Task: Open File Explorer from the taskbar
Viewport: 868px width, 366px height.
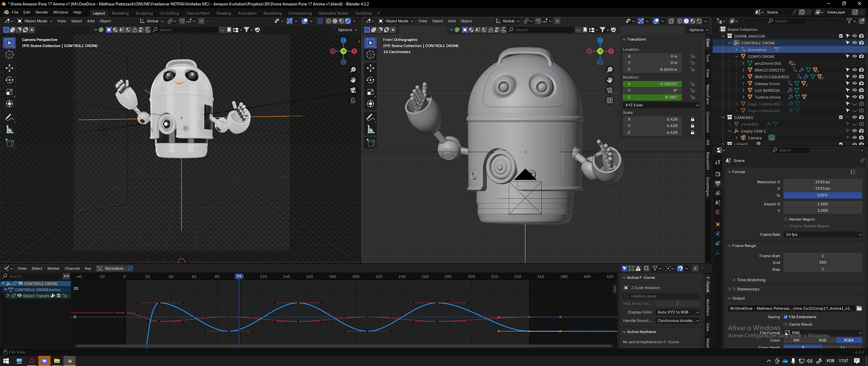Action: pos(57,361)
